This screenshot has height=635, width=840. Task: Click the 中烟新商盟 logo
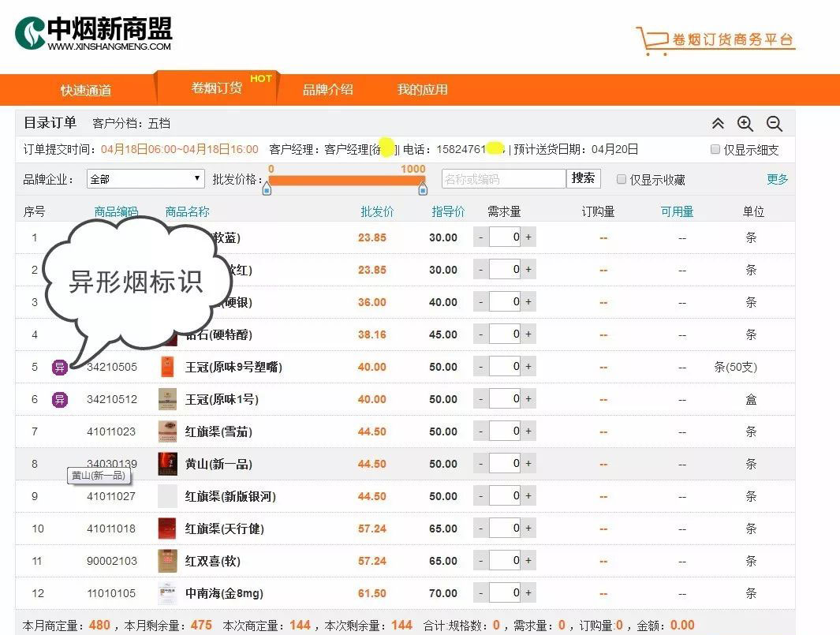(x=93, y=33)
